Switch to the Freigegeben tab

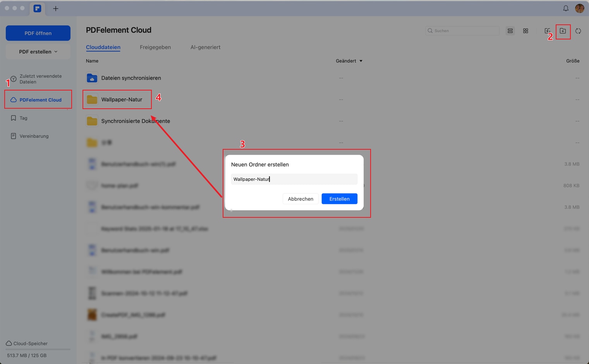point(155,47)
